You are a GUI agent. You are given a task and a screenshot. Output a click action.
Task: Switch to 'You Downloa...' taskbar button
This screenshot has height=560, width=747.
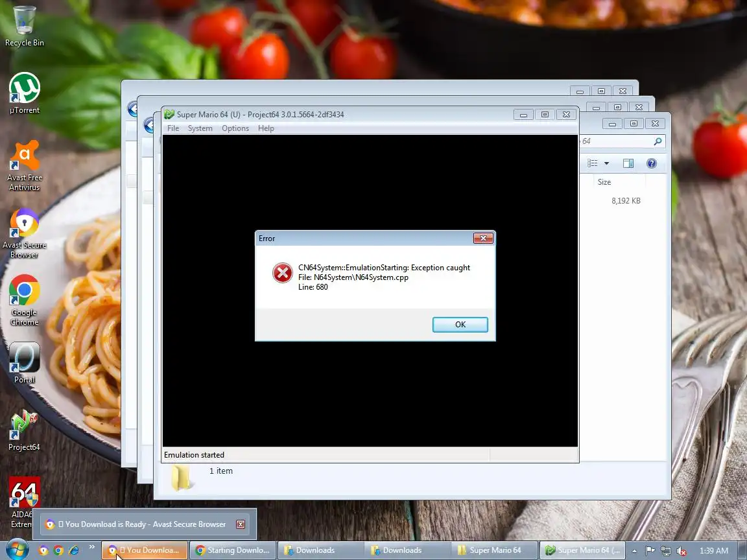(x=145, y=550)
